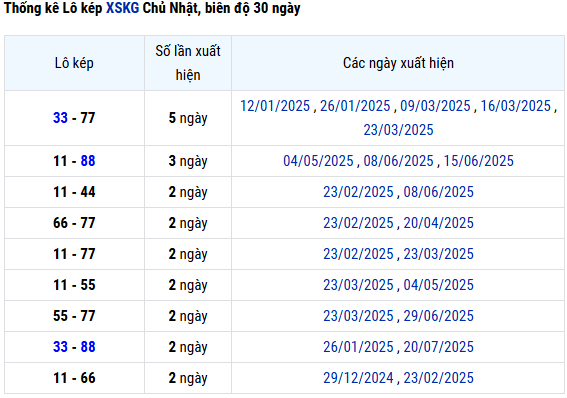Open date 20/07/2025 link
567x398 pixels.
click(x=438, y=347)
